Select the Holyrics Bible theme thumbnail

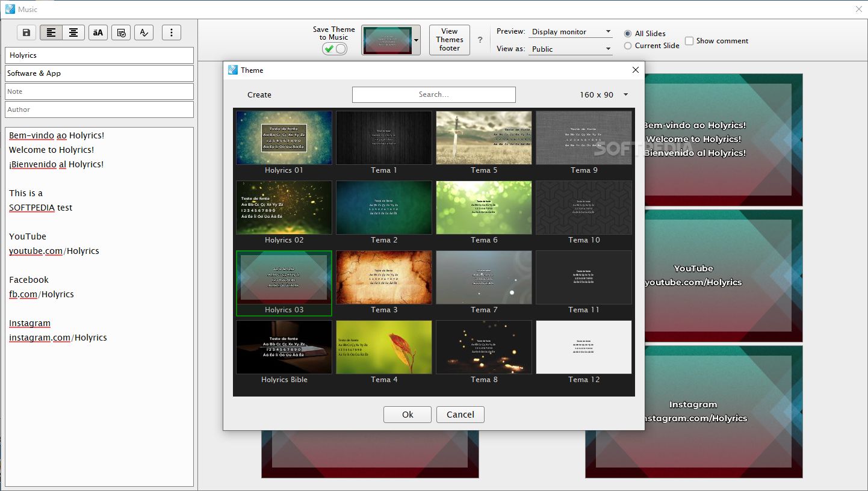tap(284, 347)
